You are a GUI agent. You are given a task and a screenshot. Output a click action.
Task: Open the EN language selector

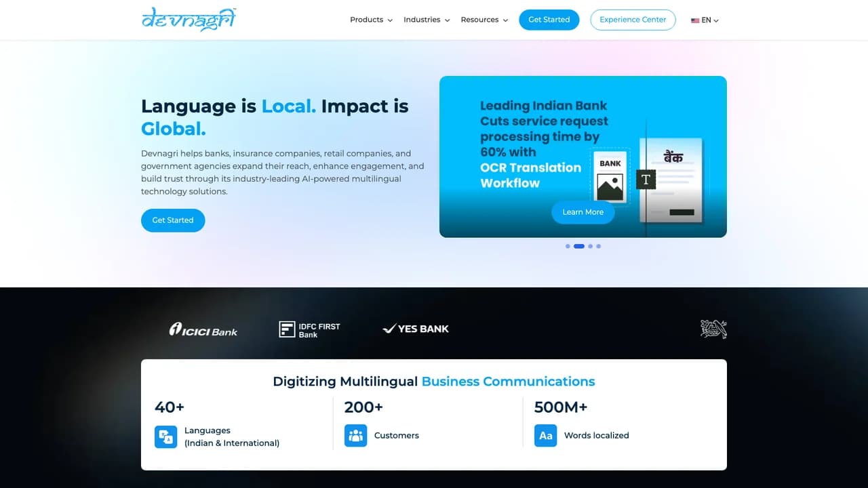pyautogui.click(x=705, y=20)
